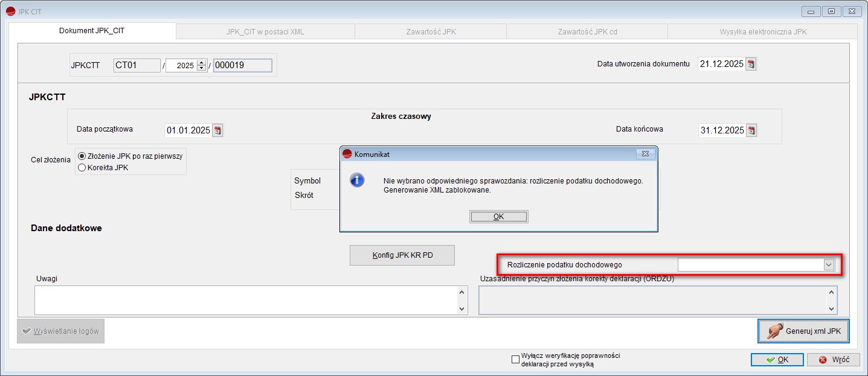This screenshot has height=376, width=868.
Task: Decrease the year 2025 with spinner down
Action: click(x=201, y=68)
